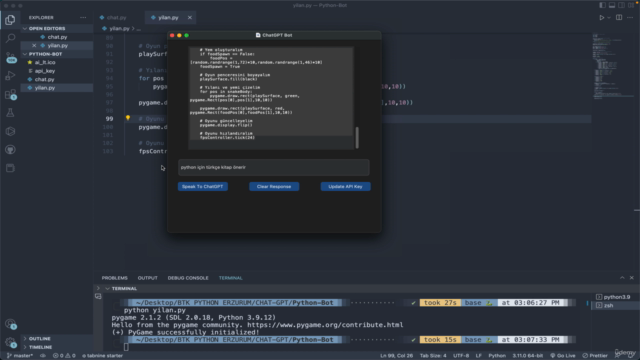Select the 3.11.0 64-bit interpreter
The image size is (640, 360).
coord(527,356)
